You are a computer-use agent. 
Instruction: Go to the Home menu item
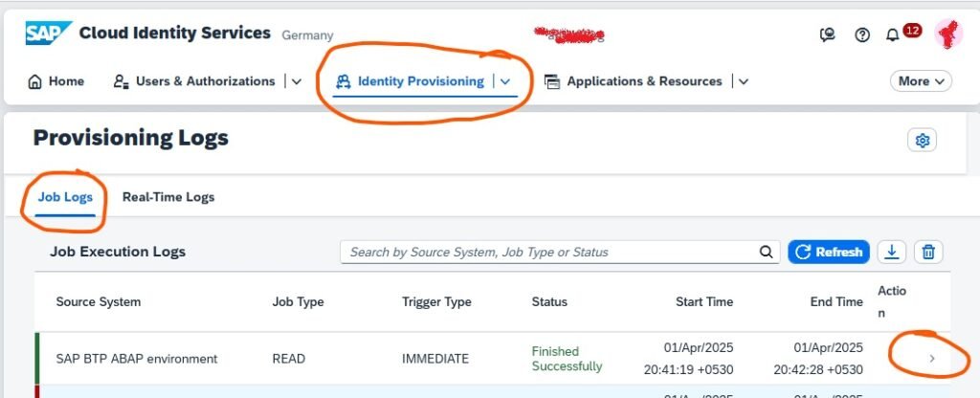coord(56,81)
